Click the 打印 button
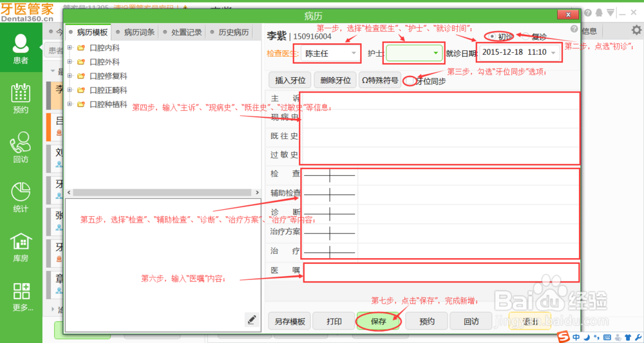This screenshot has height=343, width=644. [x=334, y=321]
